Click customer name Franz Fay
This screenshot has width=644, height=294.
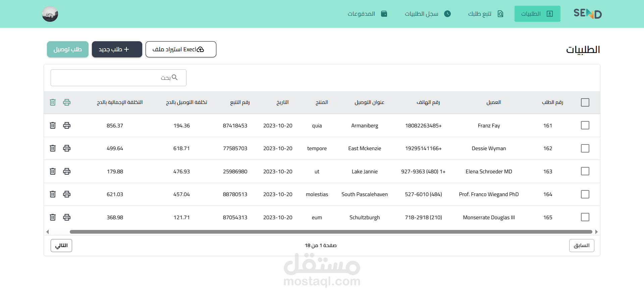coord(489,126)
